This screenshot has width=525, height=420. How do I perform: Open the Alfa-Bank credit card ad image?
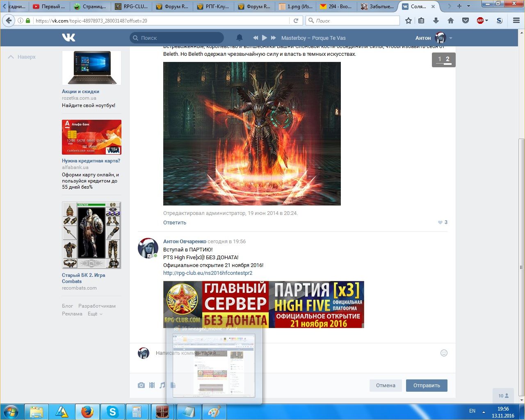coord(91,137)
